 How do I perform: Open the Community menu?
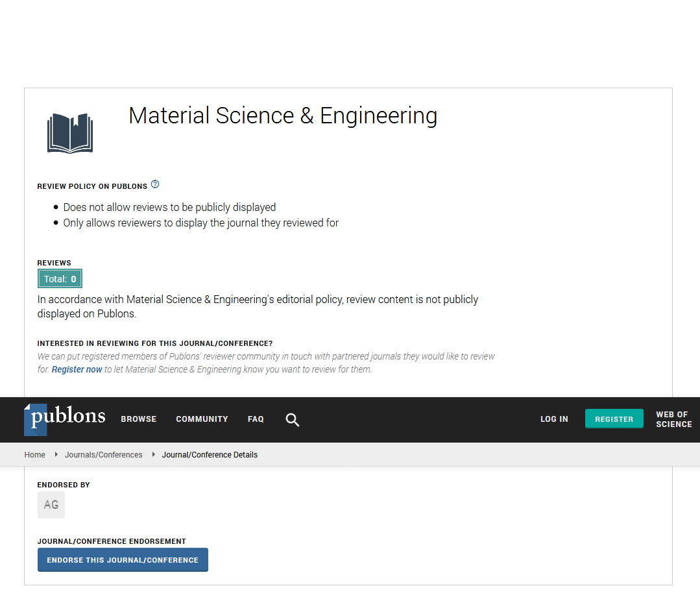click(202, 419)
